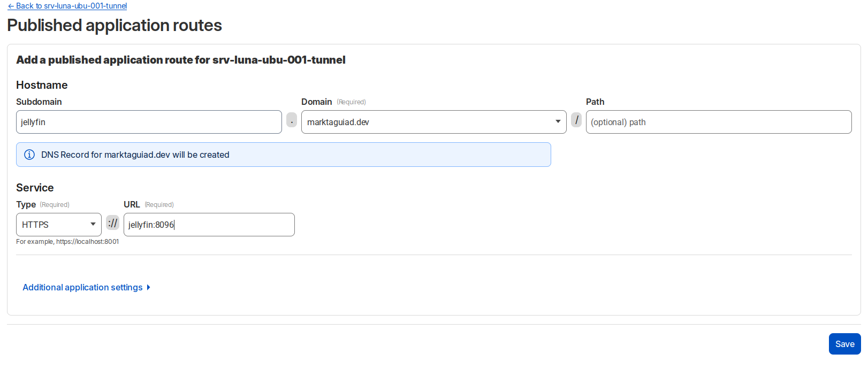868x369 pixels.
Task: Click the slash separator before Path
Action: pyautogui.click(x=576, y=120)
